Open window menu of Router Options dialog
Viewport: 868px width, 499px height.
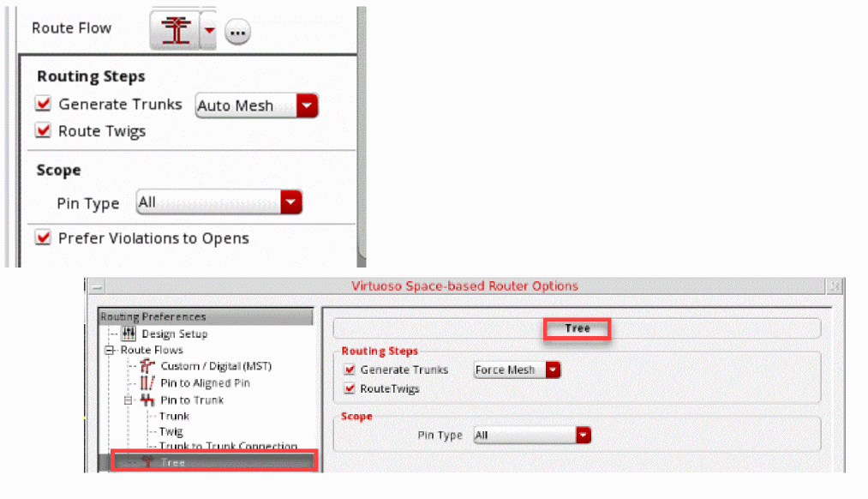pos(97,286)
